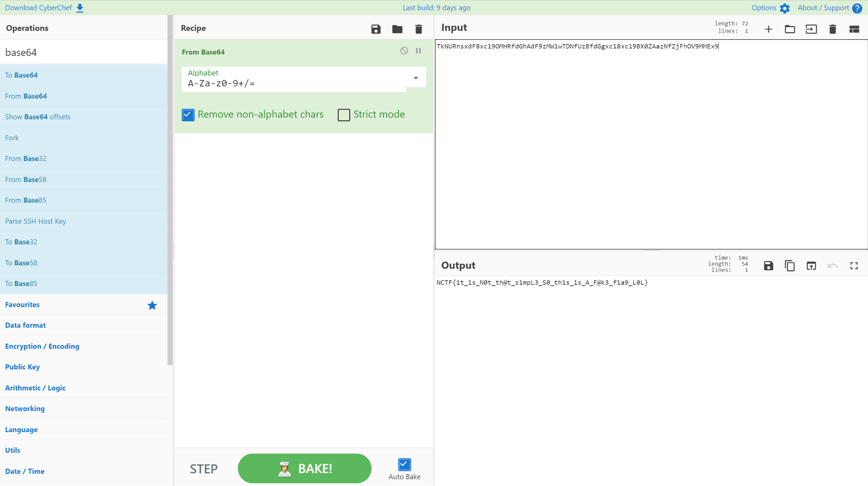This screenshot has height=486, width=868.
Task: Select the To Base64 operation
Action: click(21, 75)
